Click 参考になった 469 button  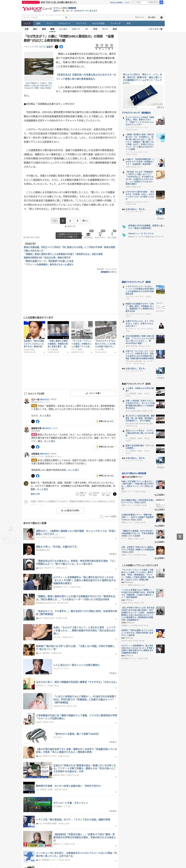(x=105, y=447)
